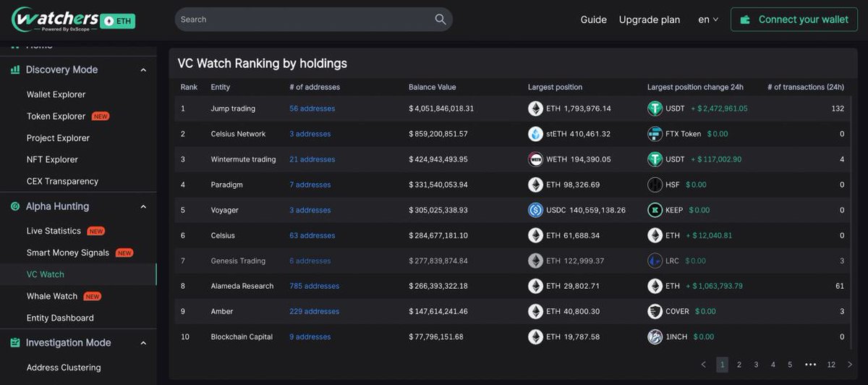
Task: Open the Guide link
Action: click(593, 20)
